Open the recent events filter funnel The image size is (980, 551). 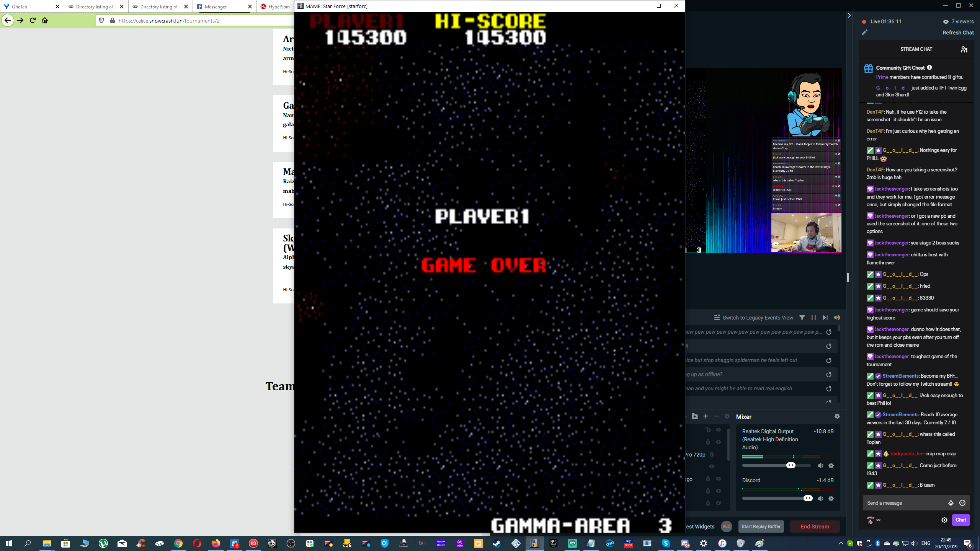(802, 318)
